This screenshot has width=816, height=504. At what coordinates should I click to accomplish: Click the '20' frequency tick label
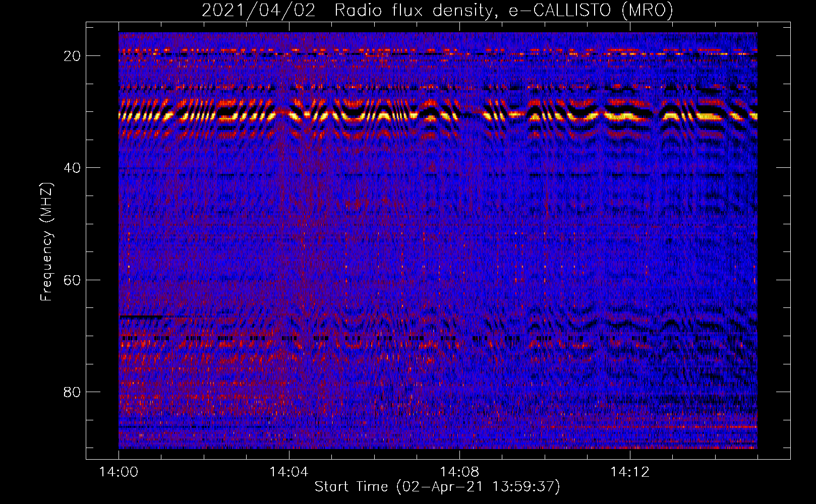(72, 56)
